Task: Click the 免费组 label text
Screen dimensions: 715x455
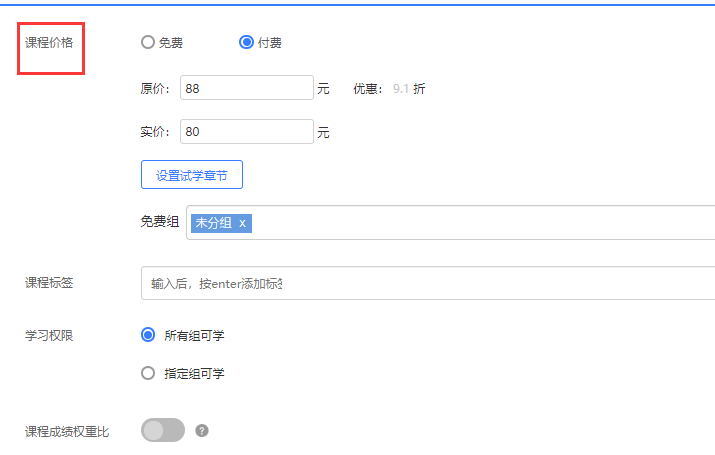Action: [160, 222]
